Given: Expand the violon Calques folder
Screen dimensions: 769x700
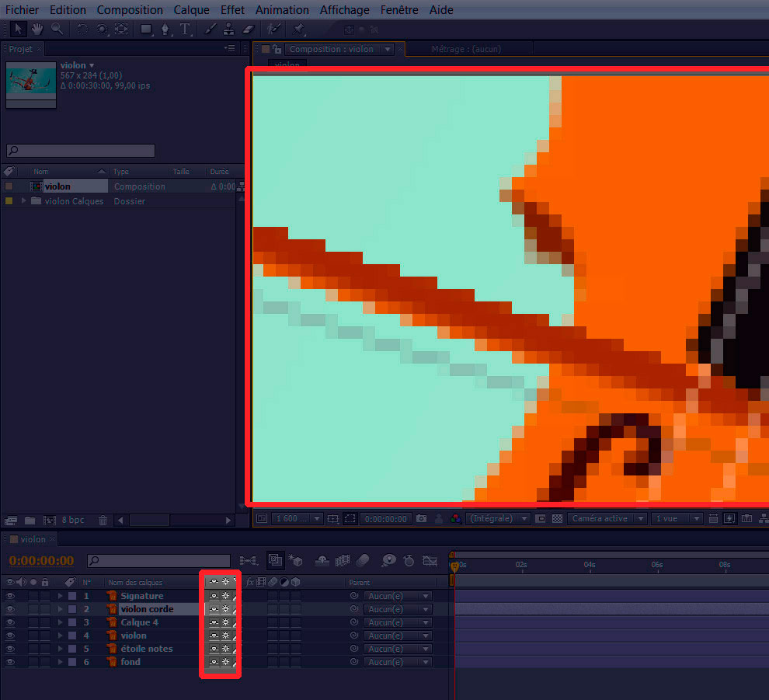Looking at the screenshot, I should pyautogui.click(x=24, y=201).
